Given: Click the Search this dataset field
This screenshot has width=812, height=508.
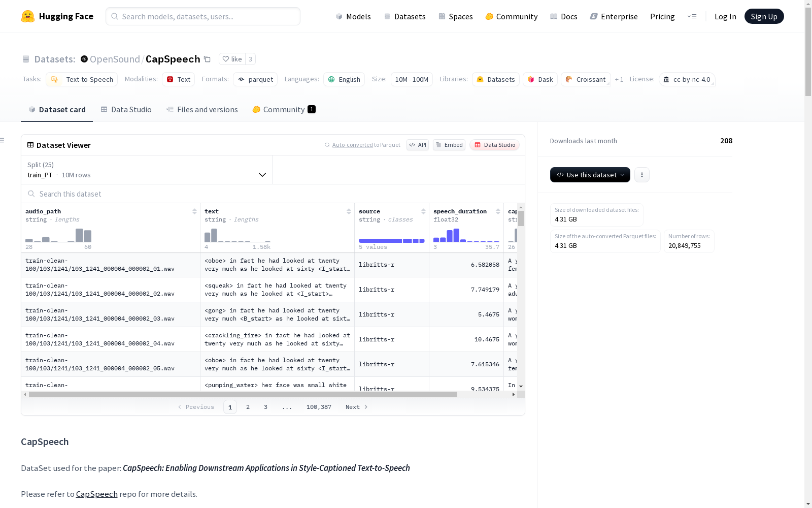Looking at the screenshot, I should click(x=273, y=194).
